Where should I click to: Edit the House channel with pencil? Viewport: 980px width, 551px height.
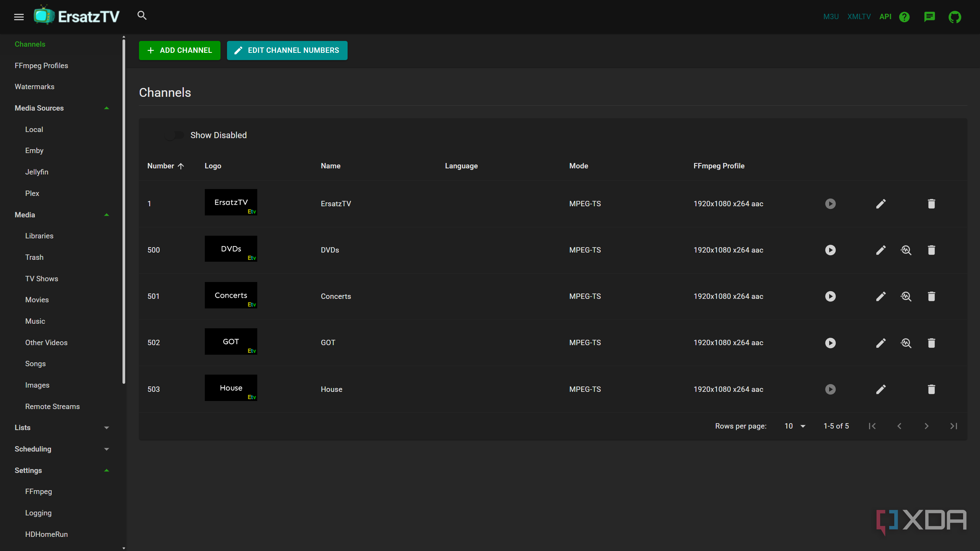[881, 389]
